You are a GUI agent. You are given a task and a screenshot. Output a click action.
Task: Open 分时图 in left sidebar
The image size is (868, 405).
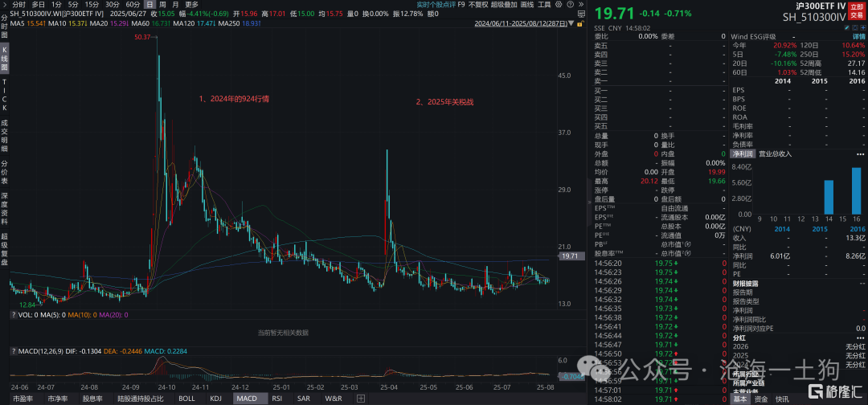tap(5, 27)
